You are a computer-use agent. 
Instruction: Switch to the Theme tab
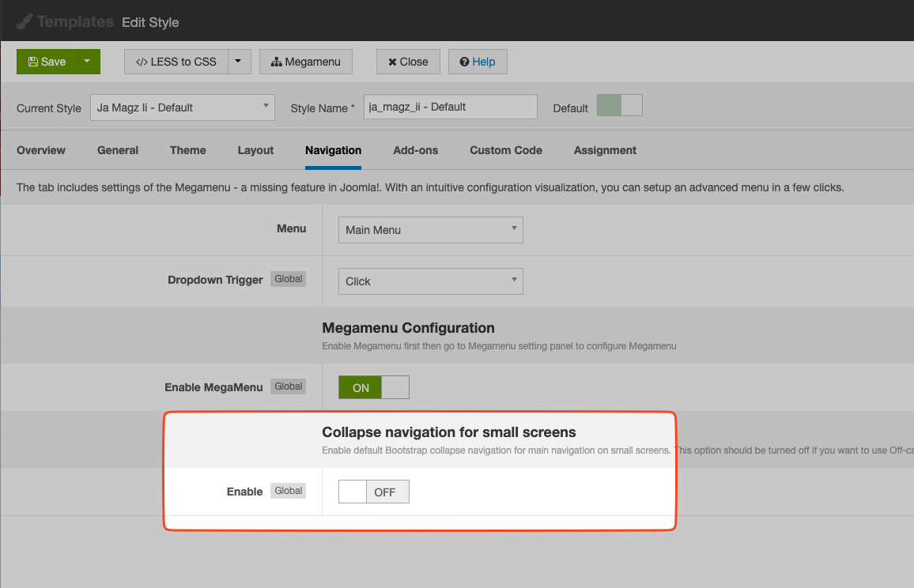pyautogui.click(x=187, y=150)
